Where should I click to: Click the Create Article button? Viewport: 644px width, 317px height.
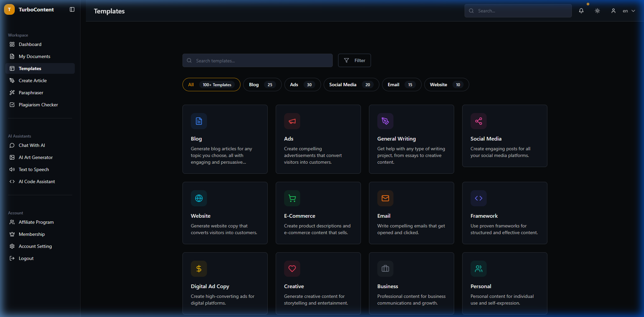(33, 81)
